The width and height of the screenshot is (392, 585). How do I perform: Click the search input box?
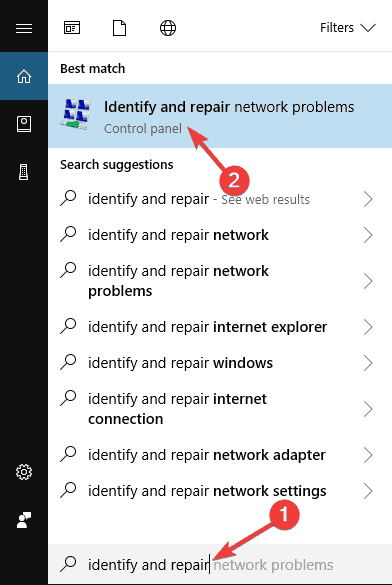pos(220,564)
